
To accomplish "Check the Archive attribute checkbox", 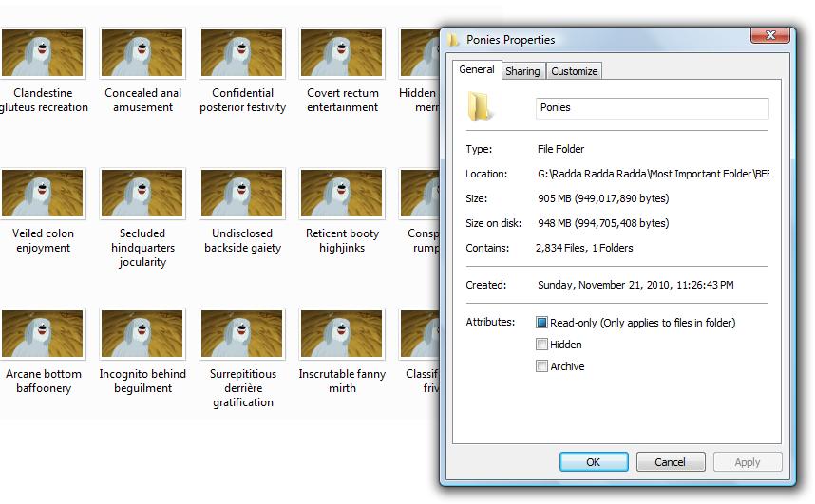I will pyautogui.click(x=542, y=366).
